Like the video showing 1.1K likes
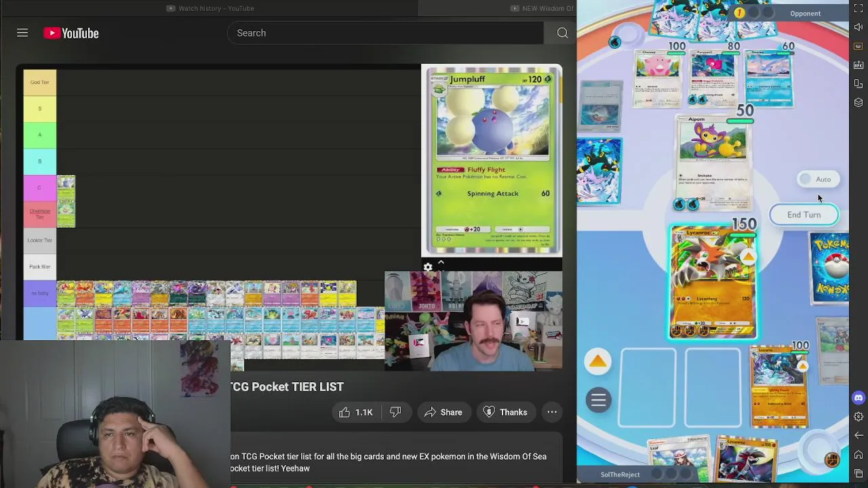This screenshot has height=488, width=868. click(356, 412)
